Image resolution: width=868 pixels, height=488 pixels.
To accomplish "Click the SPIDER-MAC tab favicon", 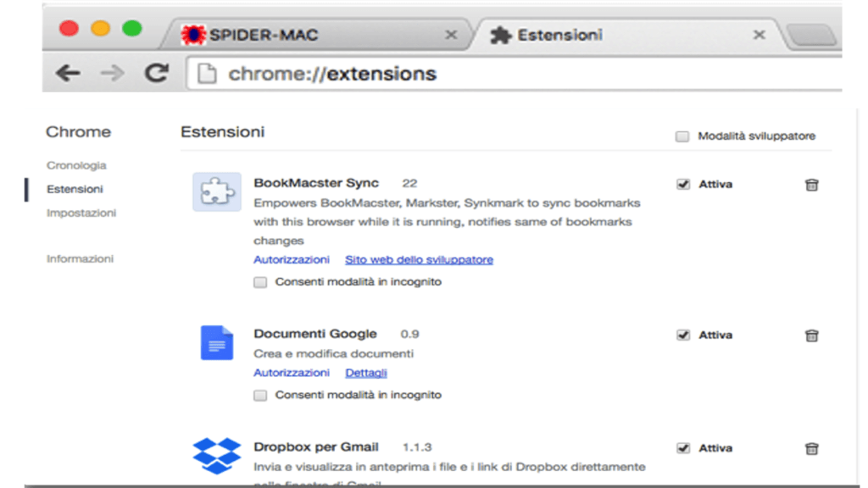I will coord(193,35).
